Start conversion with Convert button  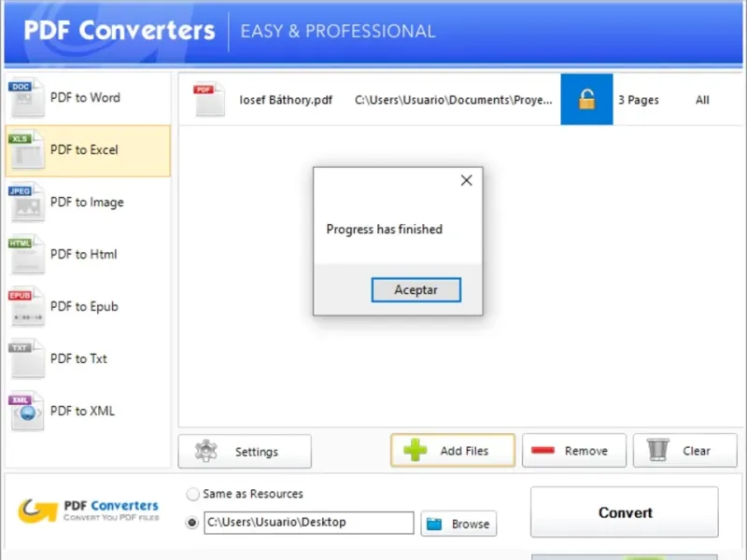(625, 511)
